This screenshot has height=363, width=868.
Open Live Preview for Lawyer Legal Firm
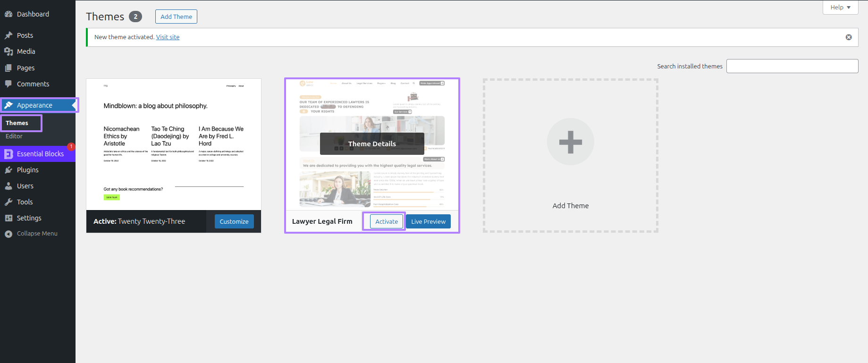(428, 221)
